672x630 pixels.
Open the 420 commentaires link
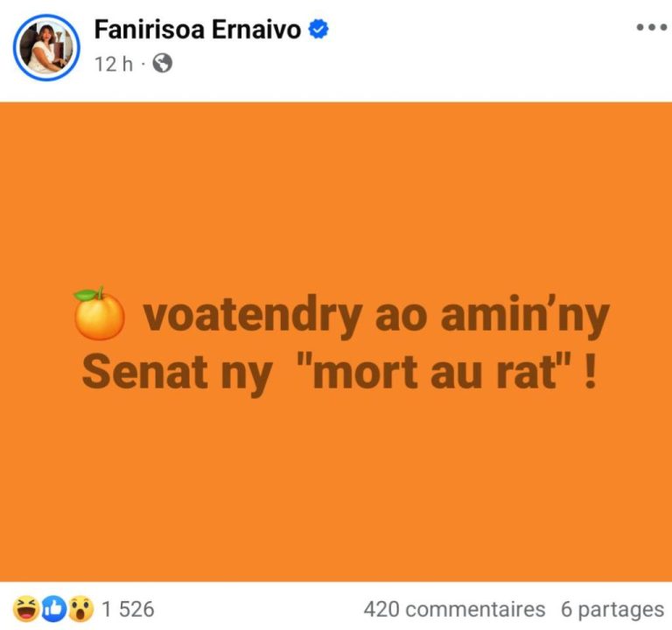454,609
